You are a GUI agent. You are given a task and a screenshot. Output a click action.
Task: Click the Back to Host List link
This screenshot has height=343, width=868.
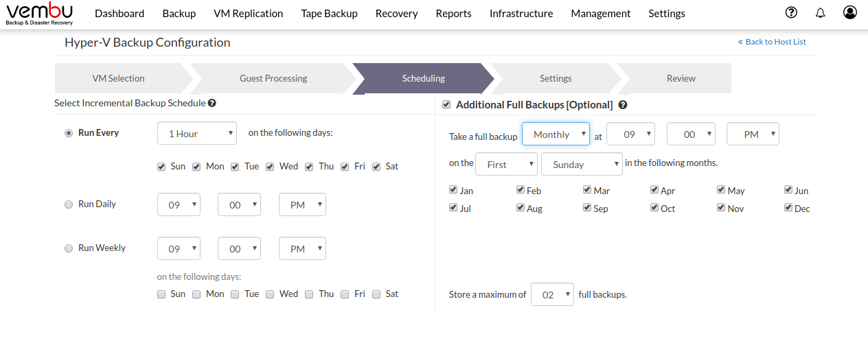coord(772,42)
